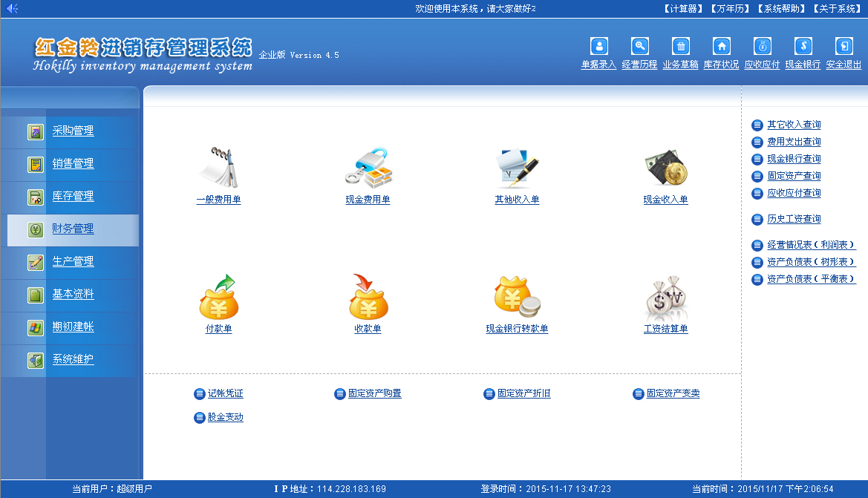Open 应收应付查询 in the right panel
This screenshot has height=498, width=868.
(x=794, y=193)
